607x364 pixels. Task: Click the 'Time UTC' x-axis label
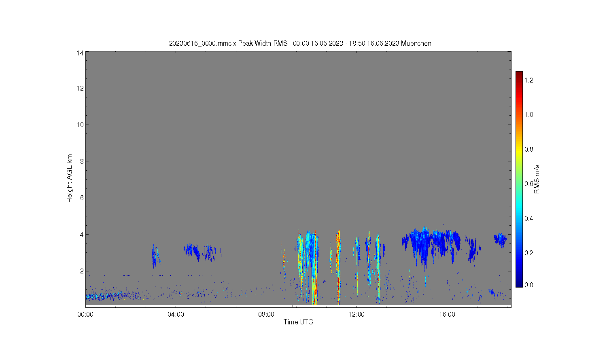tap(298, 322)
